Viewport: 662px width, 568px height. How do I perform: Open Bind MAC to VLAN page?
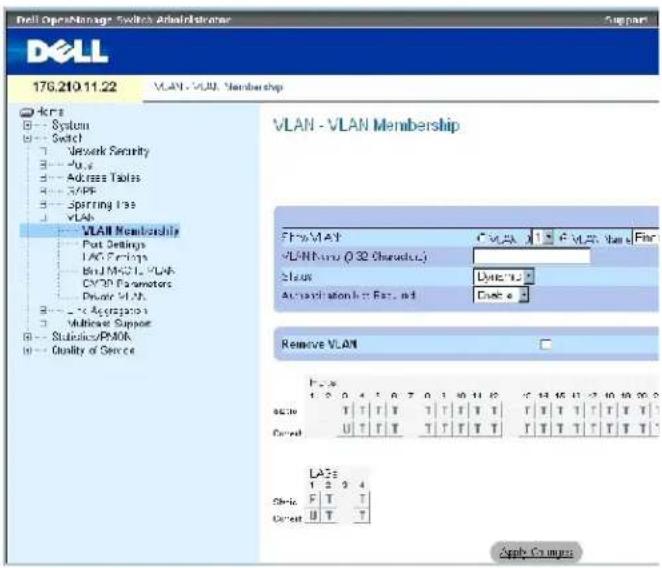click(129, 270)
